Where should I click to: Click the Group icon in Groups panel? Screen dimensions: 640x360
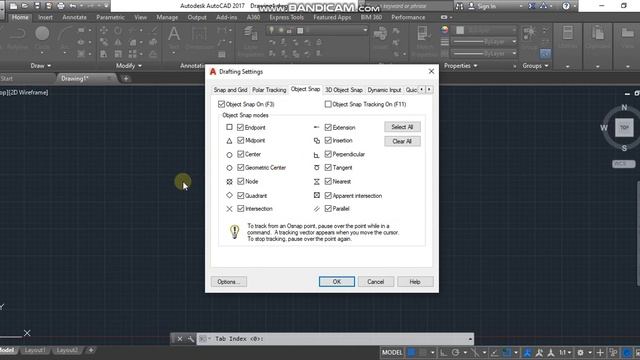pos(529,33)
